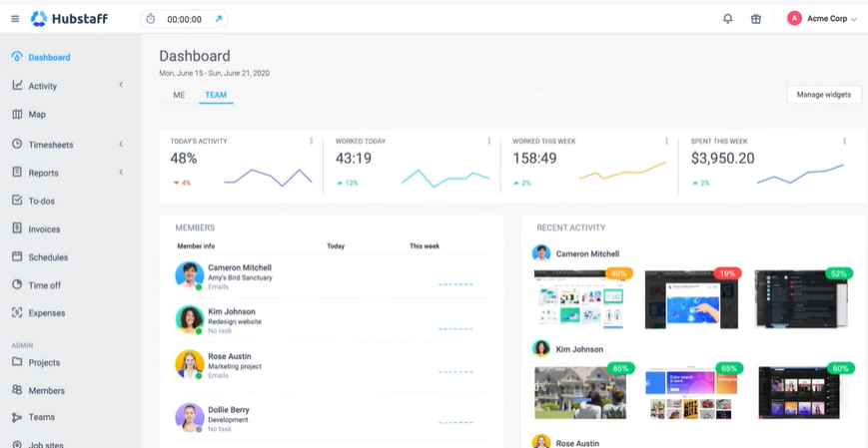Open Cameron Mitchell's 40% activity screenshot

point(579,297)
